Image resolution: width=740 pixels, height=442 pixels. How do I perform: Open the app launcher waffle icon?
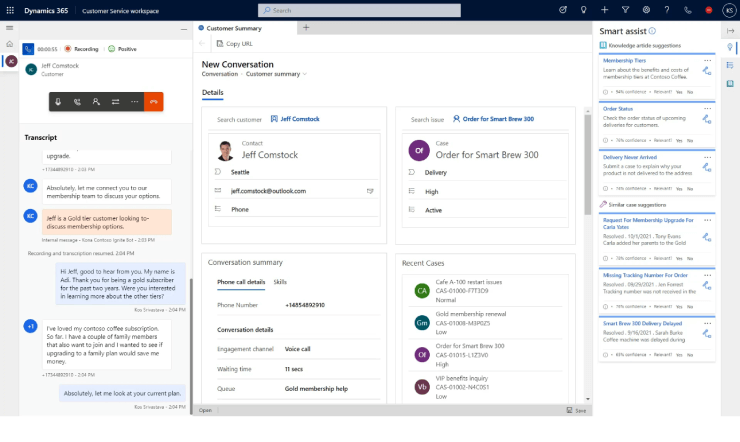(10, 10)
